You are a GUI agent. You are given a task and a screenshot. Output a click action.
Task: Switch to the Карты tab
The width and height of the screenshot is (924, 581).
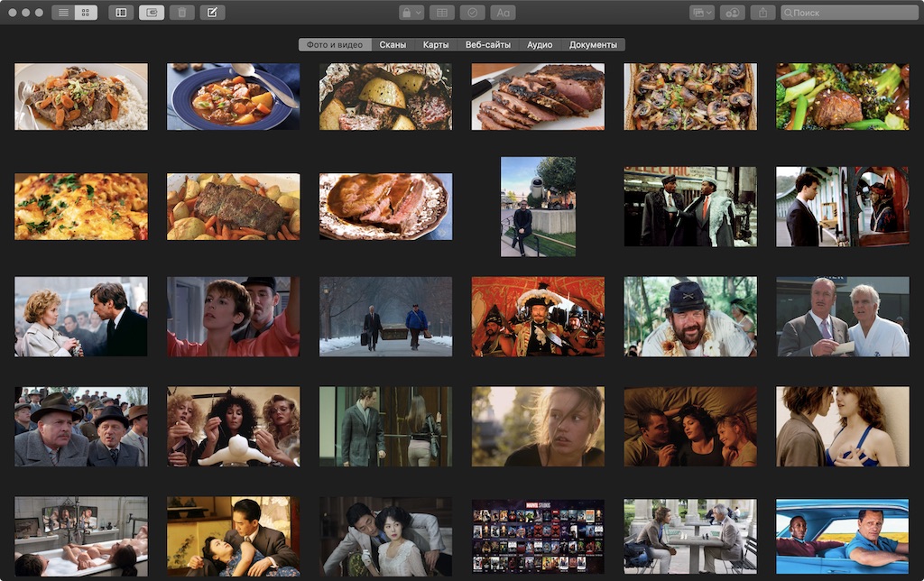436,45
